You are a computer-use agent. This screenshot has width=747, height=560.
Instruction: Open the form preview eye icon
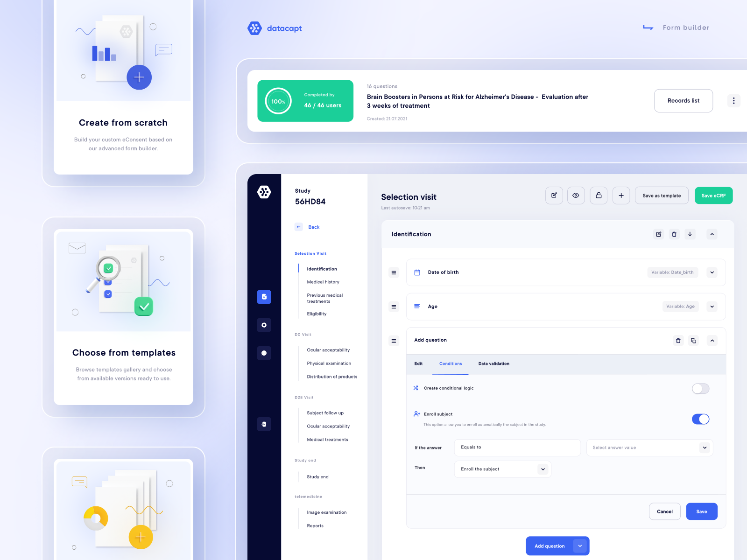click(x=576, y=196)
